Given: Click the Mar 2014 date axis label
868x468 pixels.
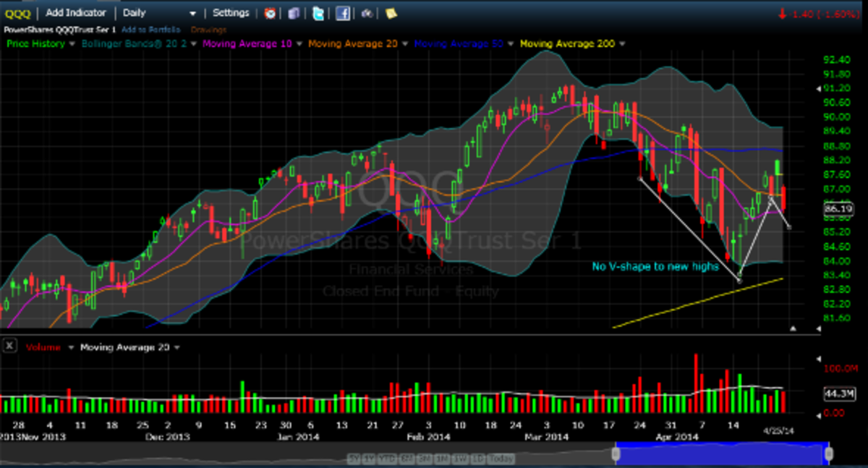Looking at the screenshot, I should pos(545,437).
